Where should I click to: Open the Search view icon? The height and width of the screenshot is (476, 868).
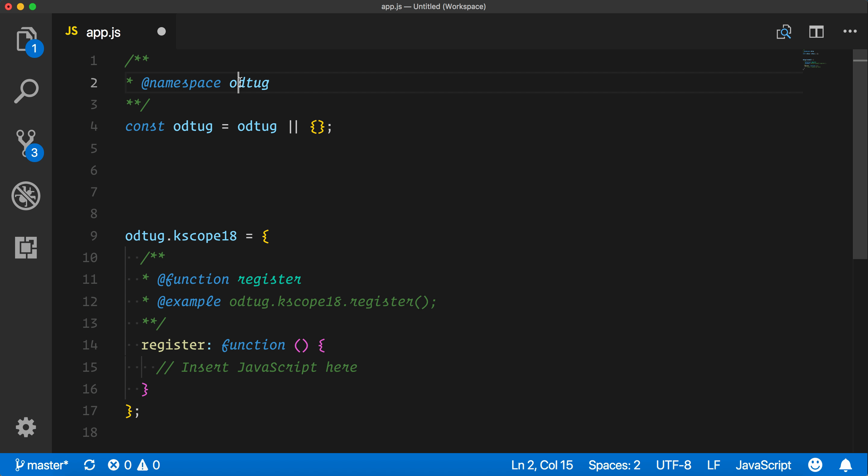[26, 91]
